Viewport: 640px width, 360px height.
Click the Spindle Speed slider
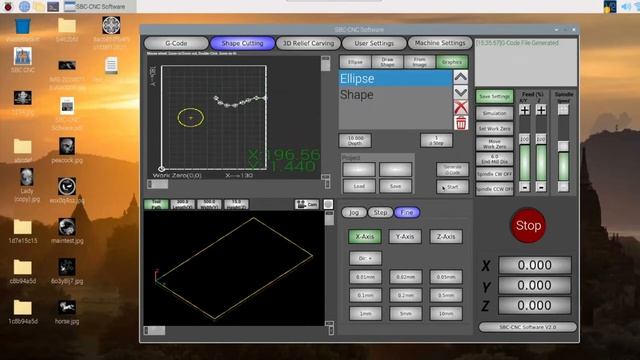563,149
